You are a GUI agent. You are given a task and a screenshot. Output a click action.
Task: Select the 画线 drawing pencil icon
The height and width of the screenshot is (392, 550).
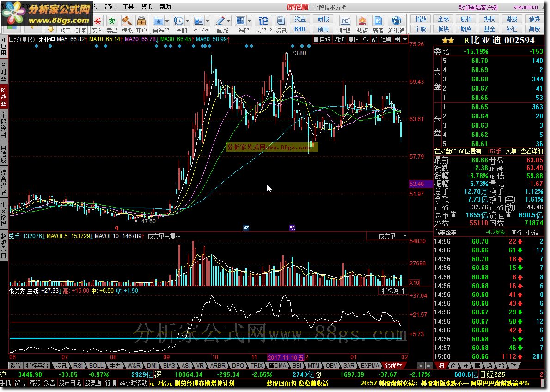pos(220,21)
